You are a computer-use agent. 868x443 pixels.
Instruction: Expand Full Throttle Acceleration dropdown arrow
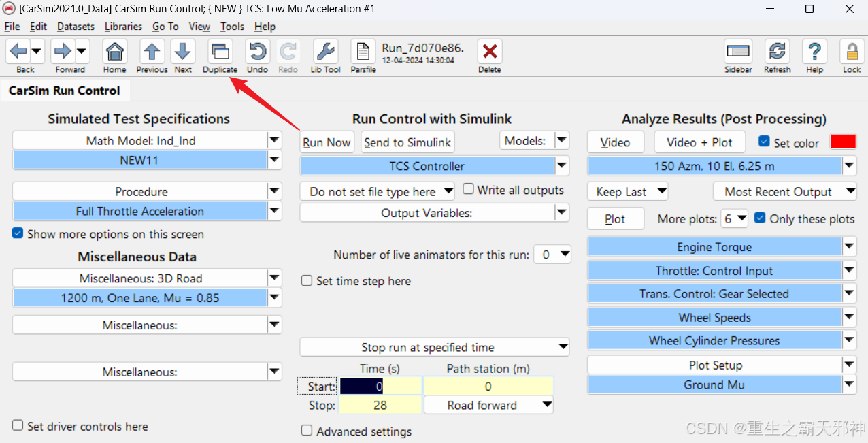point(274,211)
